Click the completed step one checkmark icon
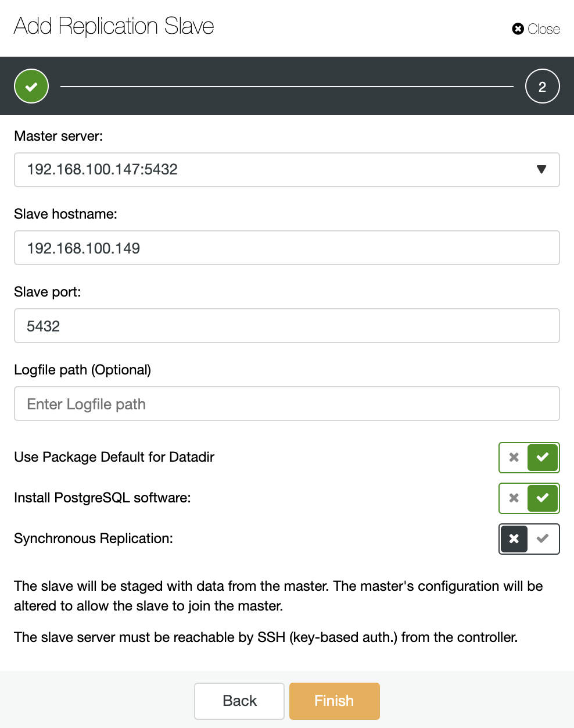Image resolution: width=574 pixels, height=728 pixels. click(x=31, y=86)
